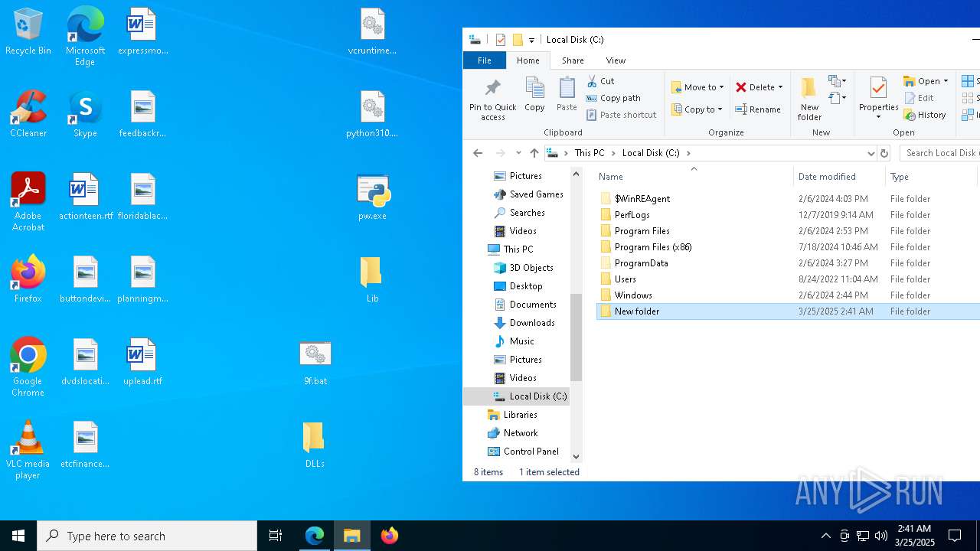This screenshot has height=551, width=980.
Task: Rename the selected folder
Action: (758, 109)
